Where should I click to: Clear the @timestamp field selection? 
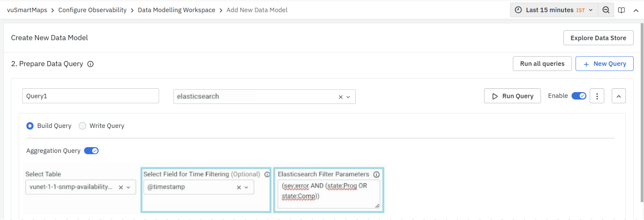(239, 187)
